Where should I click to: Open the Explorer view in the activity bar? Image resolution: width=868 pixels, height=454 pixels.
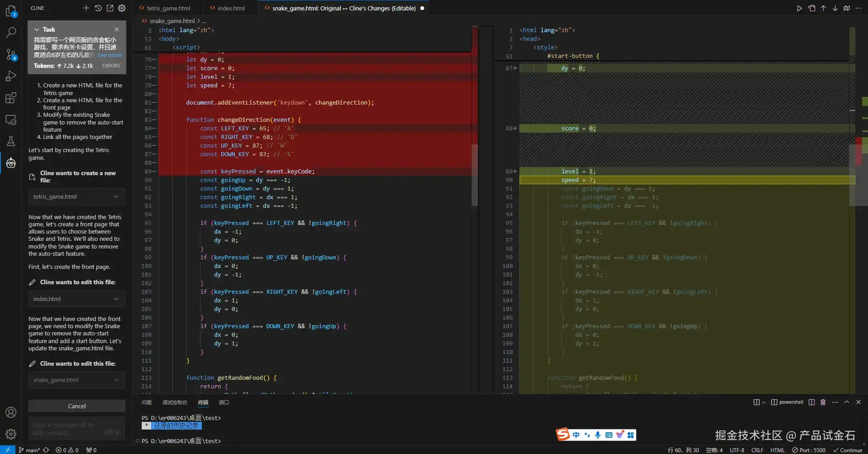pyautogui.click(x=11, y=11)
